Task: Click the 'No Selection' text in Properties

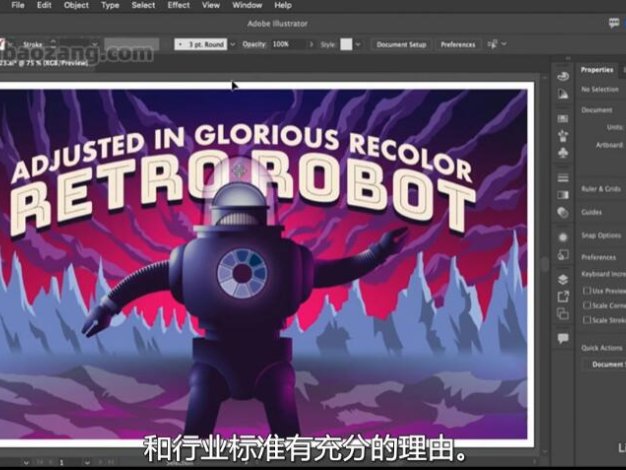Action: (600, 89)
